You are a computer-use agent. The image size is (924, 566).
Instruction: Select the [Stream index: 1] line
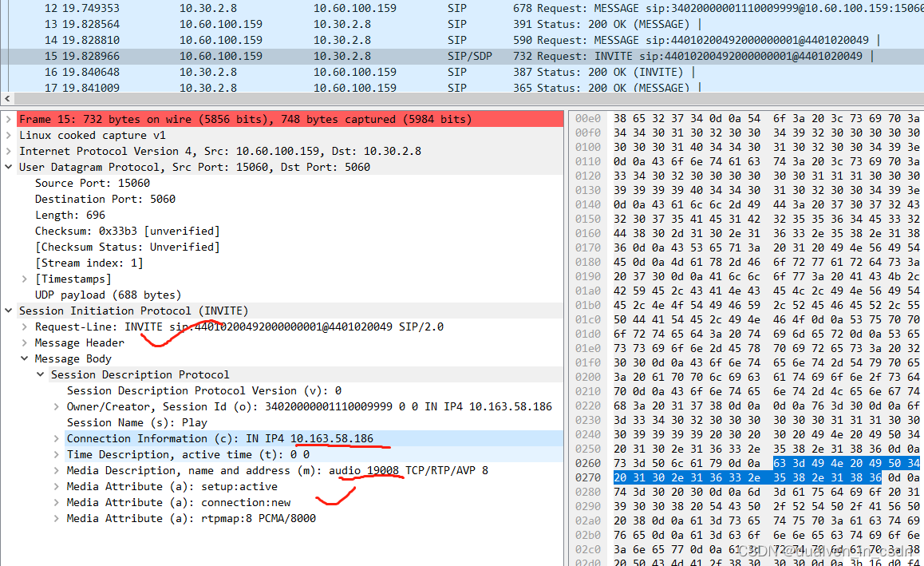click(89, 263)
